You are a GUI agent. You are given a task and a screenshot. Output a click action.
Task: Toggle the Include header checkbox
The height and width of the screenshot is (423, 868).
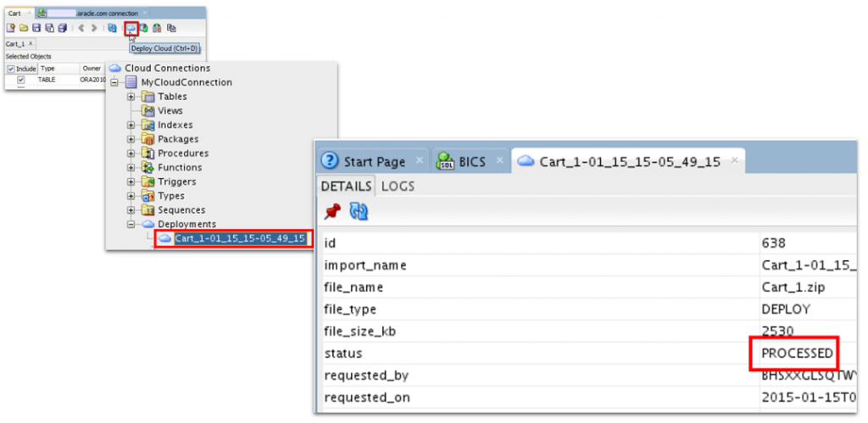pyautogui.click(x=11, y=68)
